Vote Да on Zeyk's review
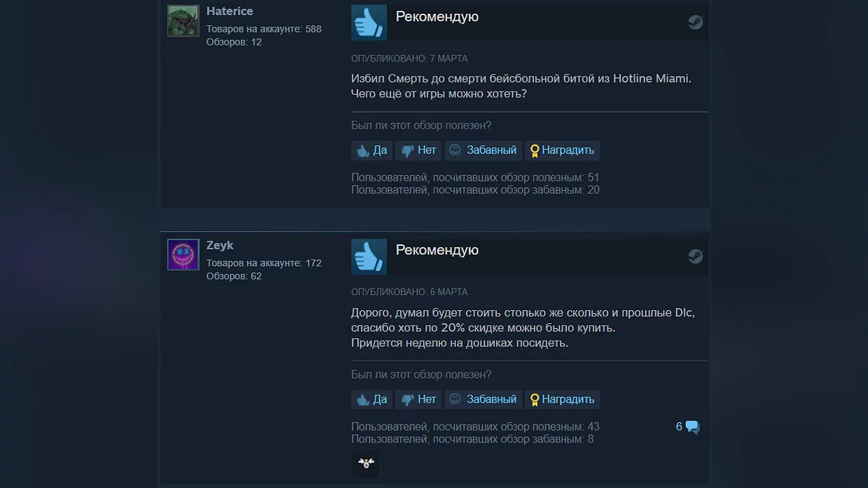Image resolution: width=868 pixels, height=488 pixels. pyautogui.click(x=371, y=399)
